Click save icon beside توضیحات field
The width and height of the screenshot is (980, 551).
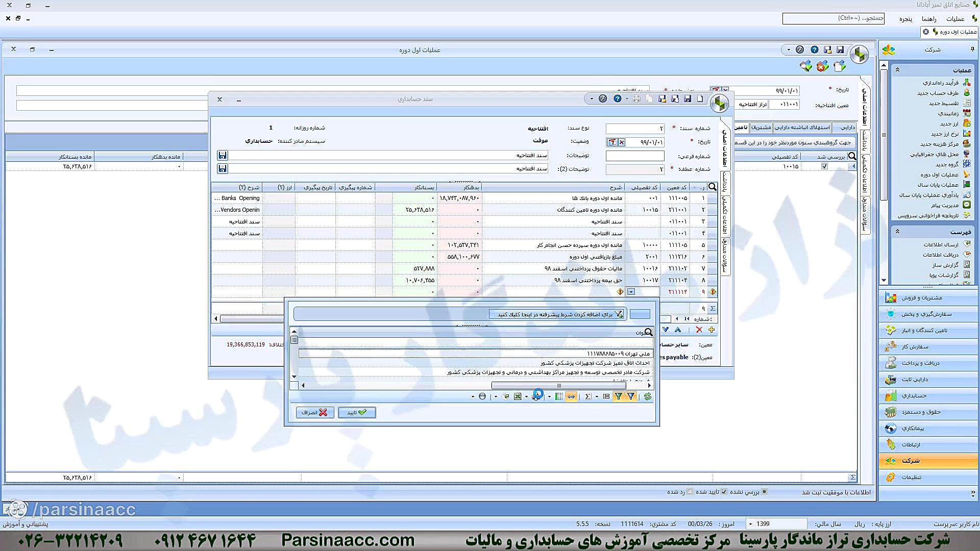tap(222, 155)
